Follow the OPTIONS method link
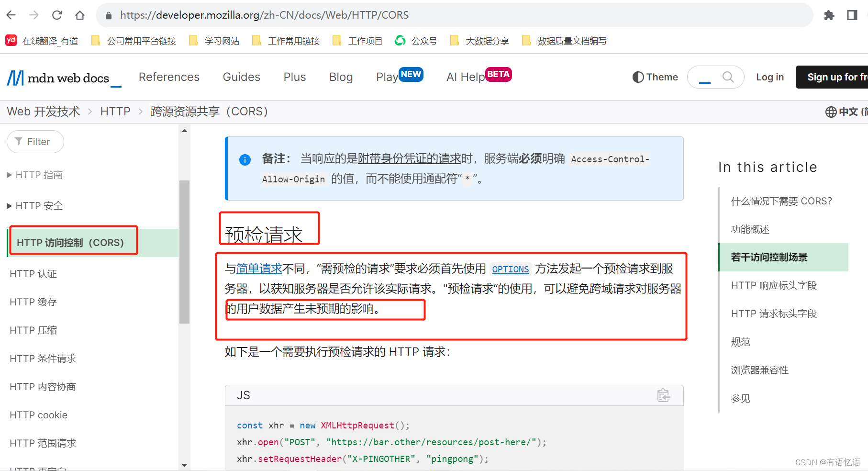This screenshot has width=868, height=471. pyautogui.click(x=511, y=269)
